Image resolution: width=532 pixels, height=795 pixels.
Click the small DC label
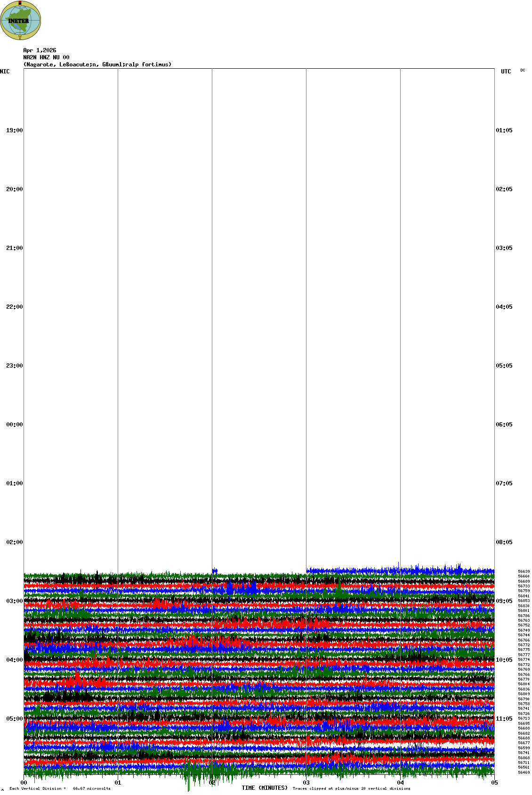(523, 70)
